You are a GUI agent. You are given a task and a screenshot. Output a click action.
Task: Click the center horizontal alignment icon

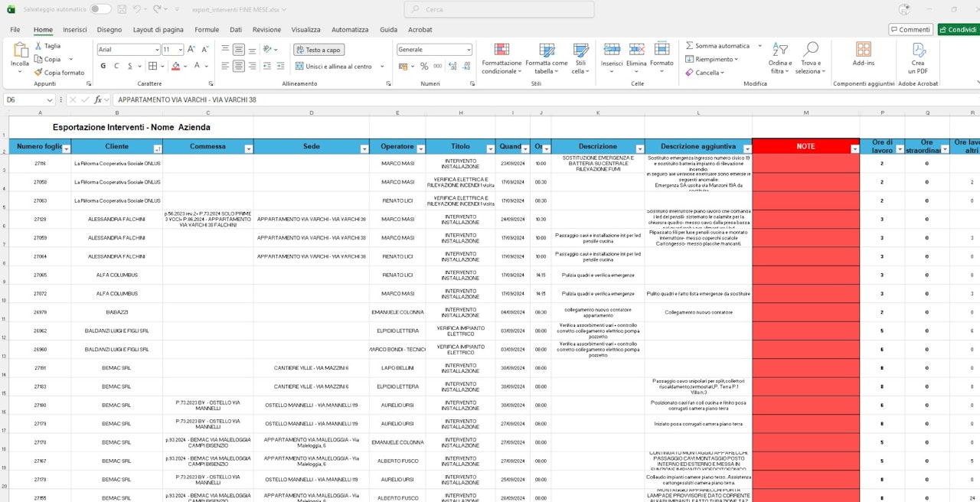[x=239, y=66]
